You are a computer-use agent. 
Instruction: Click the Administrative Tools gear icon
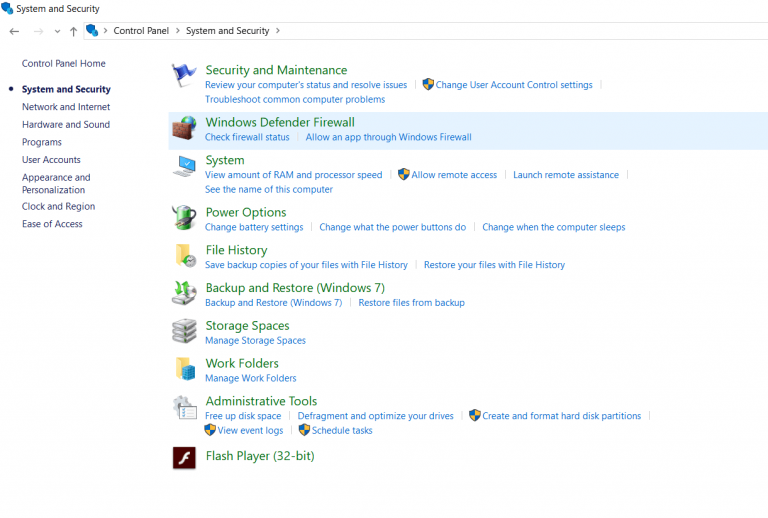tap(184, 407)
